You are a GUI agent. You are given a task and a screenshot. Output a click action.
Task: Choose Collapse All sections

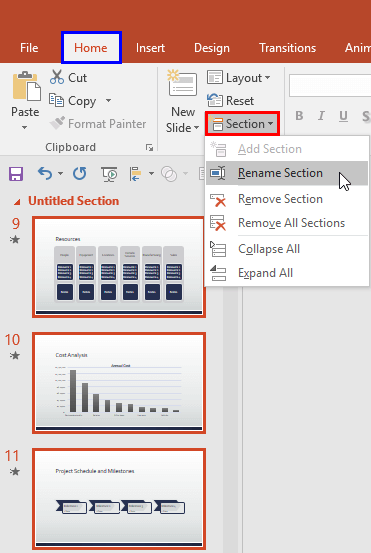point(287,249)
